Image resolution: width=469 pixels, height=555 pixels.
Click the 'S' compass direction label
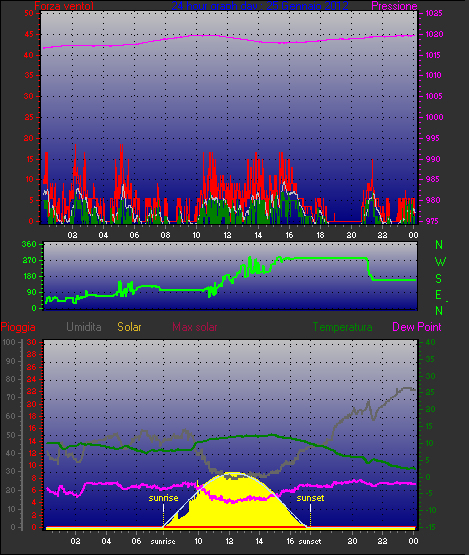point(438,279)
